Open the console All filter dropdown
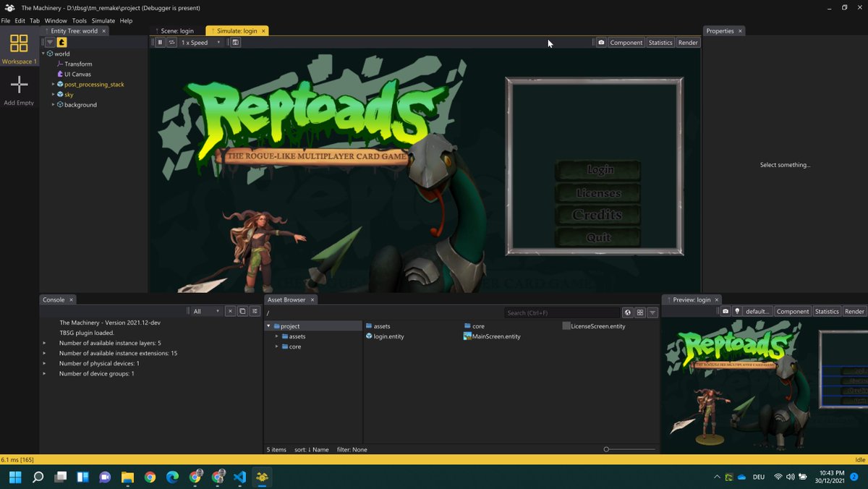 click(206, 311)
